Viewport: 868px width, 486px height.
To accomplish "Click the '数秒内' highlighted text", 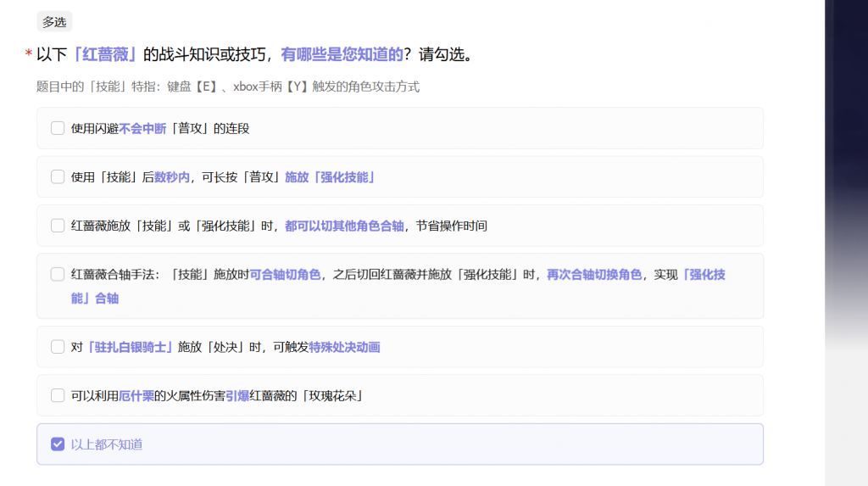I will [x=171, y=177].
